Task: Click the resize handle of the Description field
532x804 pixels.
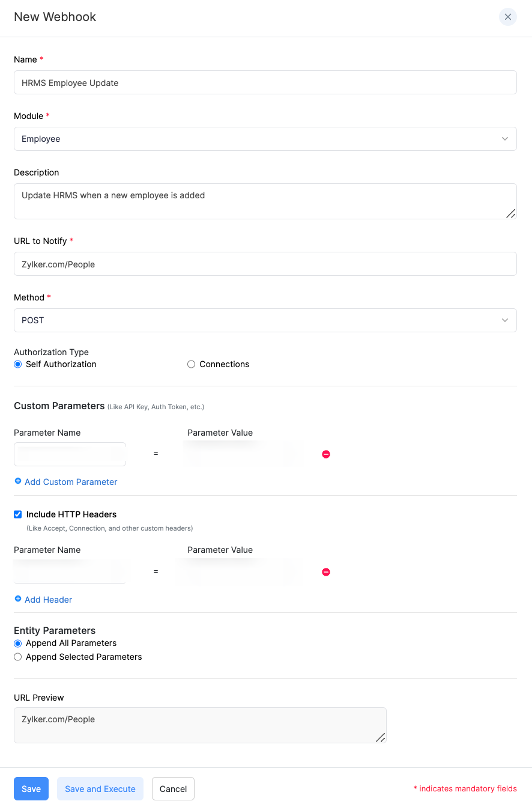Action: click(x=511, y=213)
